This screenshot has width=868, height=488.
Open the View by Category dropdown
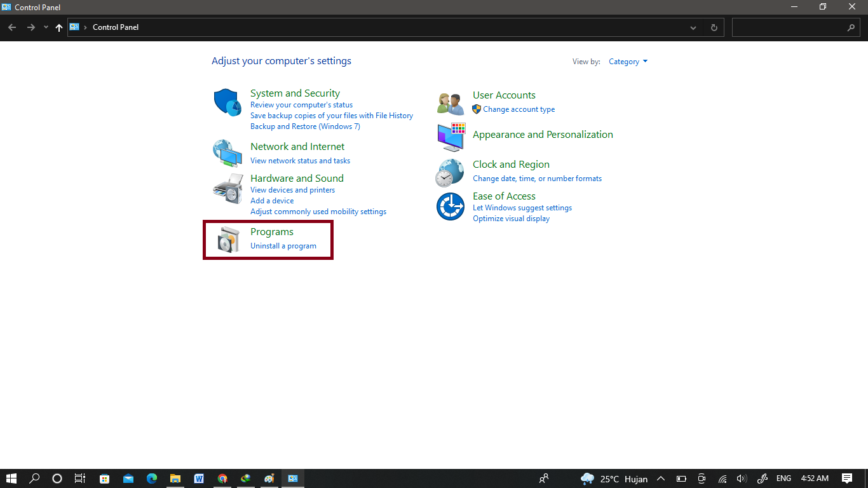click(628, 62)
